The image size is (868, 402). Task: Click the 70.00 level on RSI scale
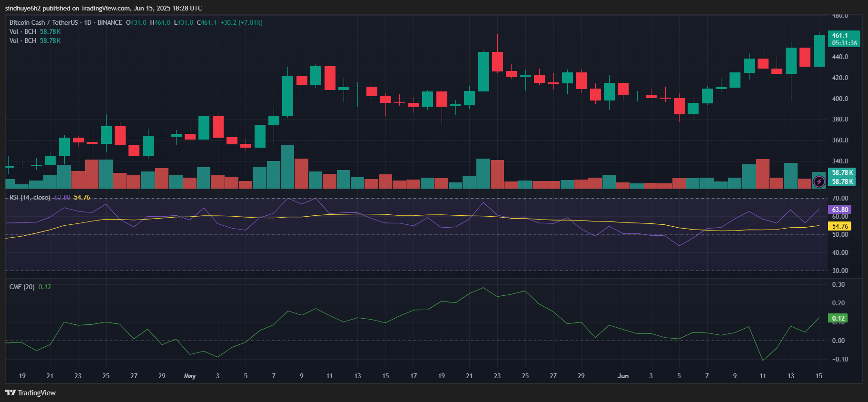click(840, 198)
